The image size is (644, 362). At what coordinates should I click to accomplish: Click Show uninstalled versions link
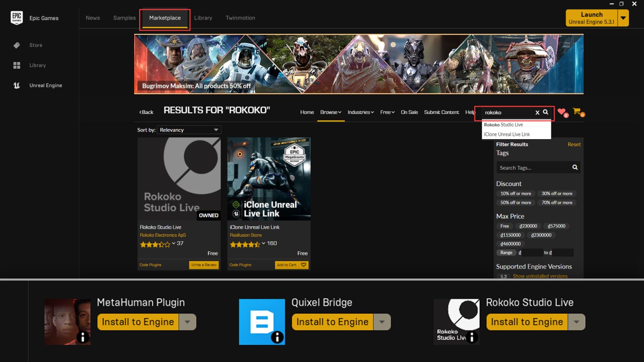(540, 276)
